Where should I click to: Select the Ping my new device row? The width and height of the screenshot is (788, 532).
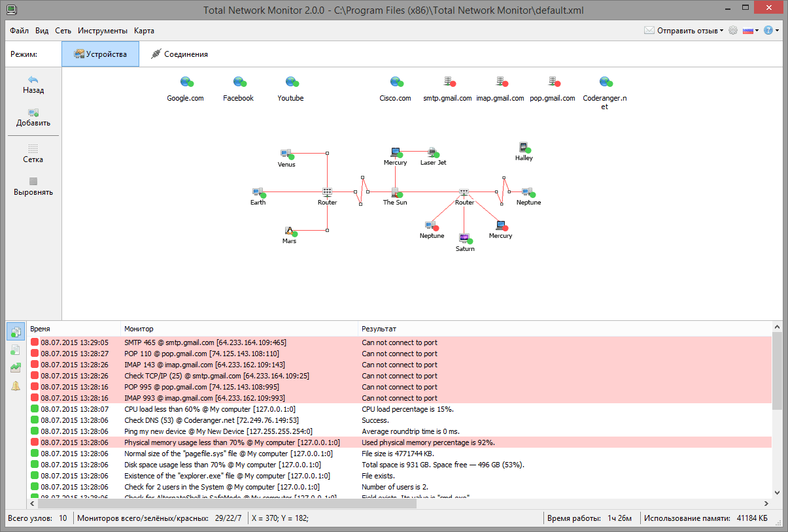(400, 431)
